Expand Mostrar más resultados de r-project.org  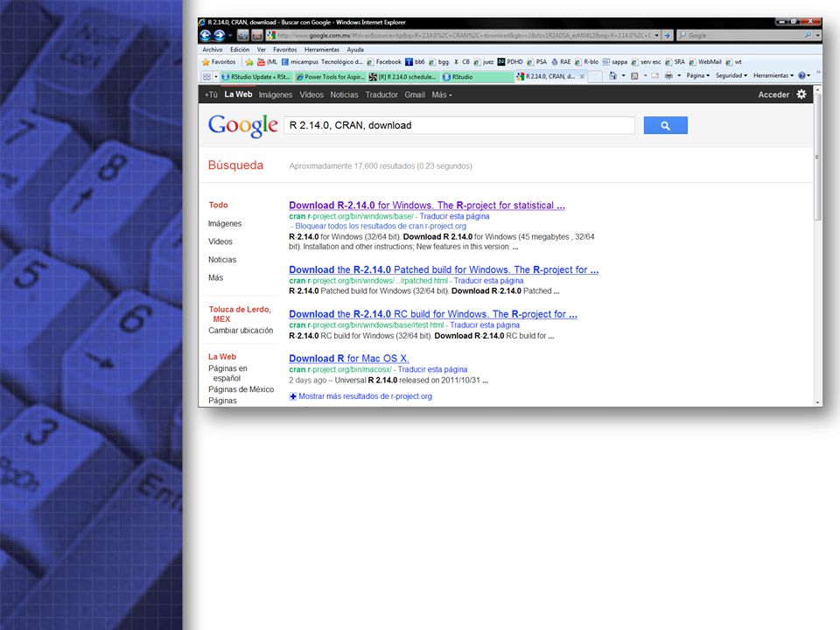360,396
